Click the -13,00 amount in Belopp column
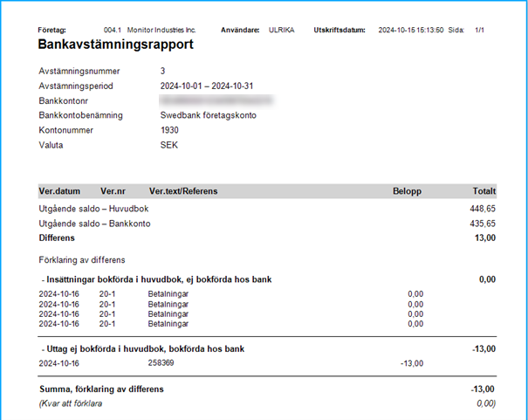The width and height of the screenshot is (528, 420). coord(412,363)
